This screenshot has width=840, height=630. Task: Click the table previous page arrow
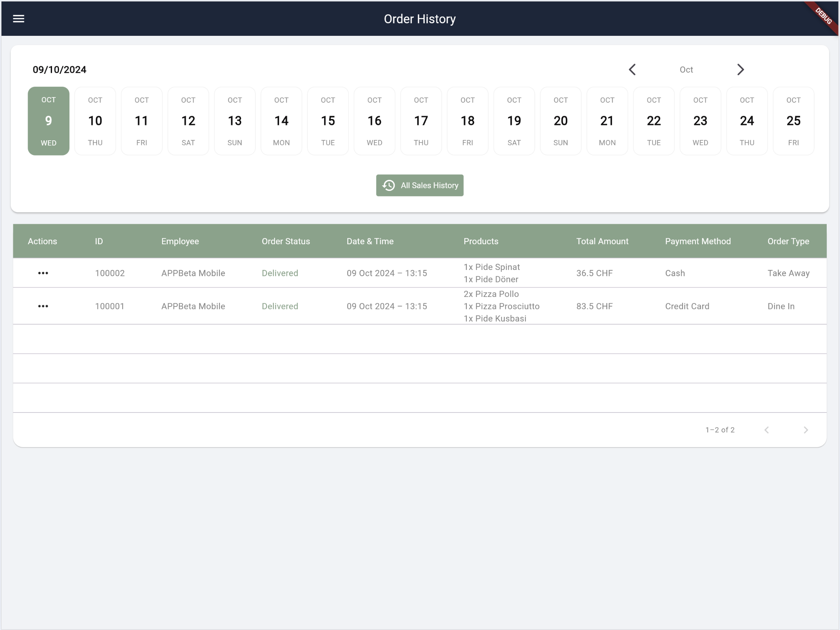click(766, 430)
